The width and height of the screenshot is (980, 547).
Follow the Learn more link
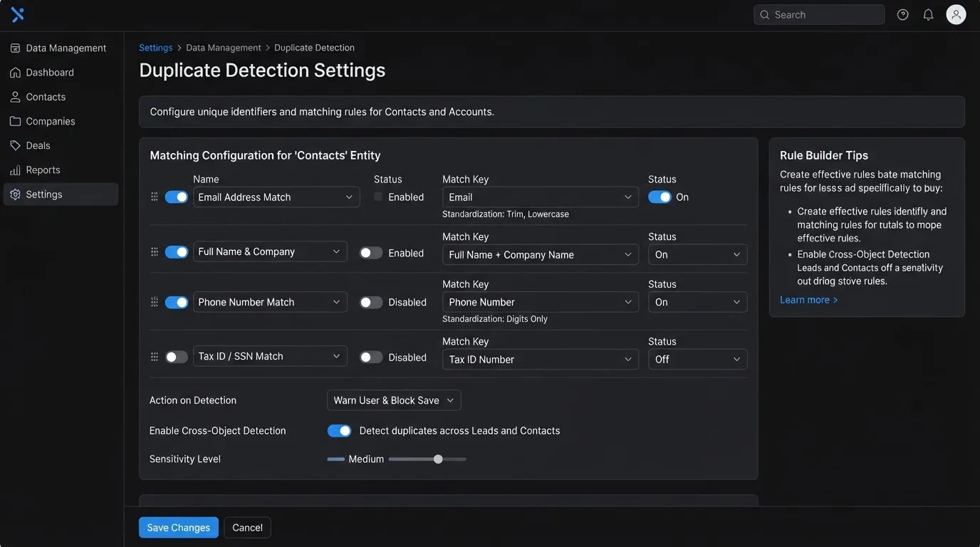tap(809, 300)
